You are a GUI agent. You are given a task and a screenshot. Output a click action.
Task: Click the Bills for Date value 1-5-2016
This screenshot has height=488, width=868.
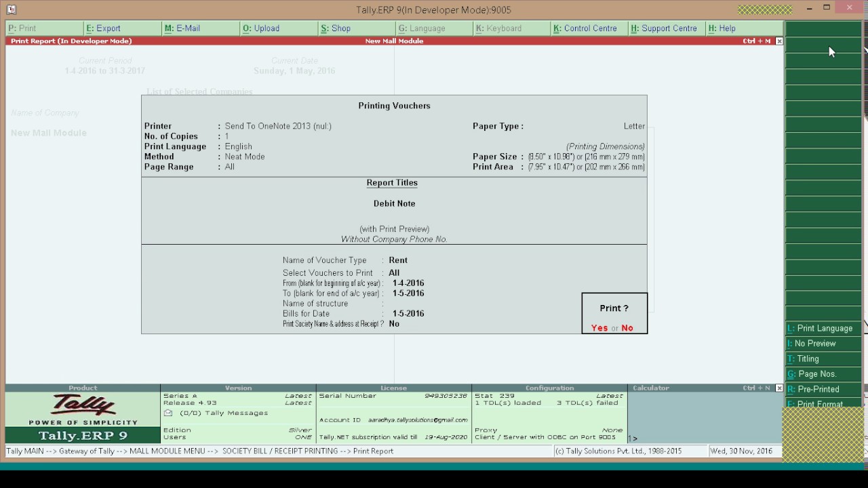(x=408, y=314)
